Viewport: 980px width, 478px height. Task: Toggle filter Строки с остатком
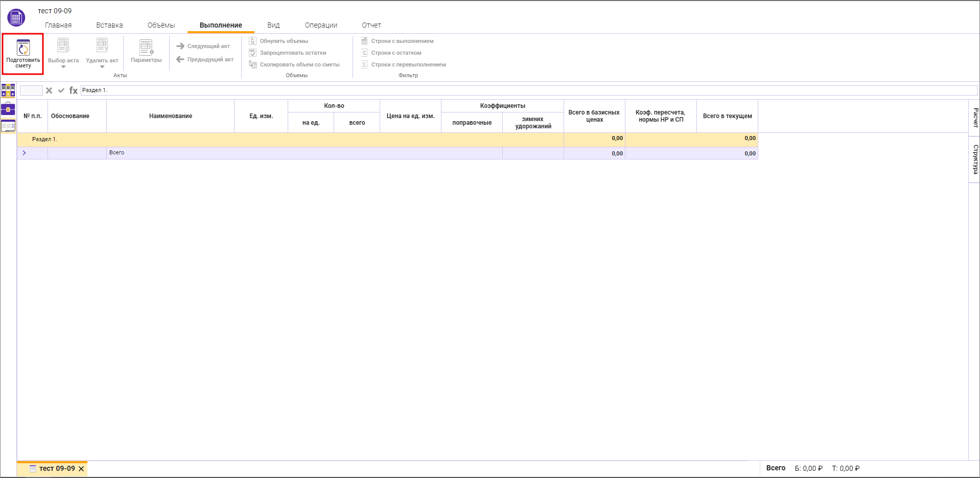tap(396, 53)
